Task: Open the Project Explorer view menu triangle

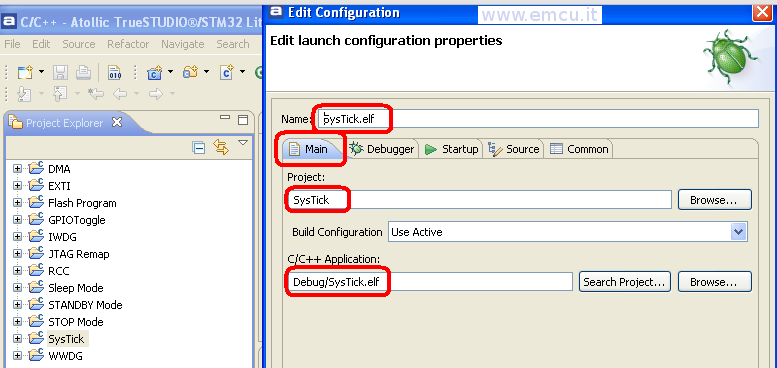Action: (x=242, y=143)
